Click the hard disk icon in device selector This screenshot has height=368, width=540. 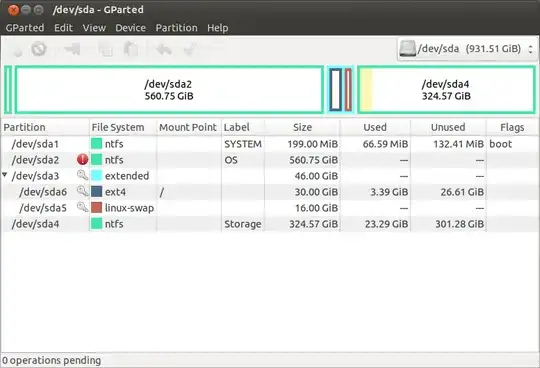[x=407, y=49]
